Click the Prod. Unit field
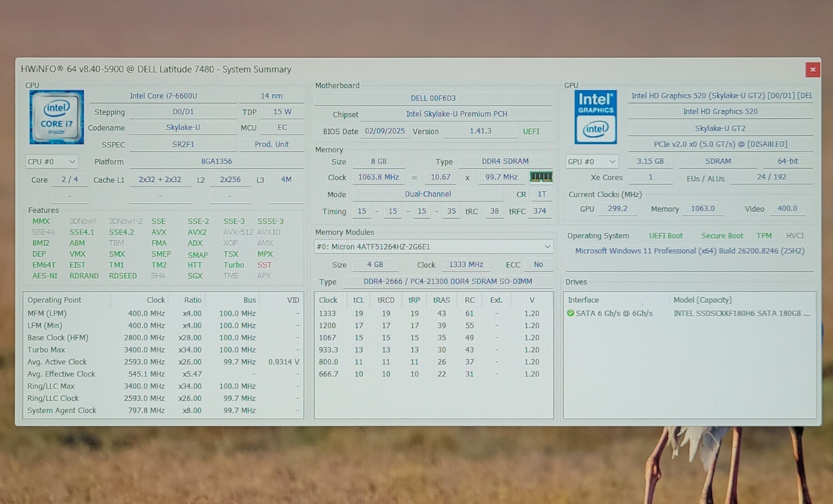 click(272, 144)
